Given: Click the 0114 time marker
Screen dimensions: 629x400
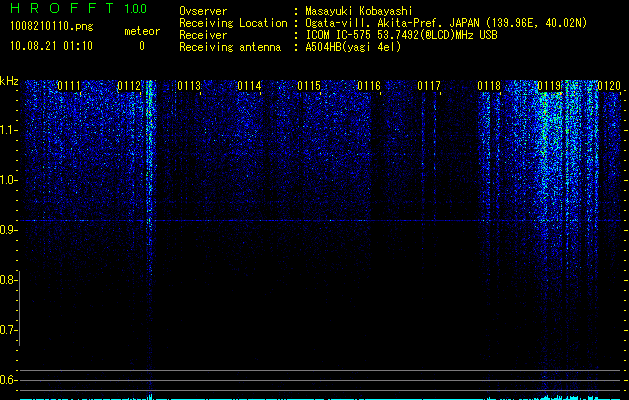Looking at the screenshot, I should pyautogui.click(x=249, y=86).
